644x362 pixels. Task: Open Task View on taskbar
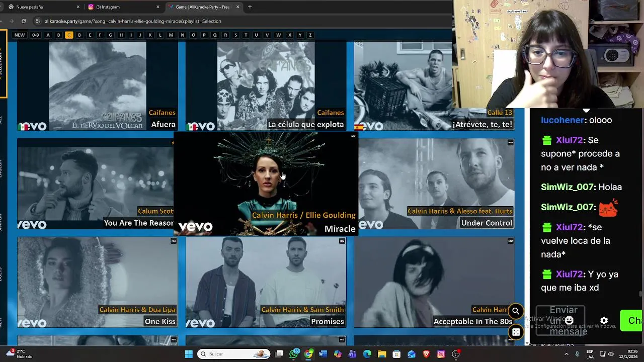(x=279, y=354)
